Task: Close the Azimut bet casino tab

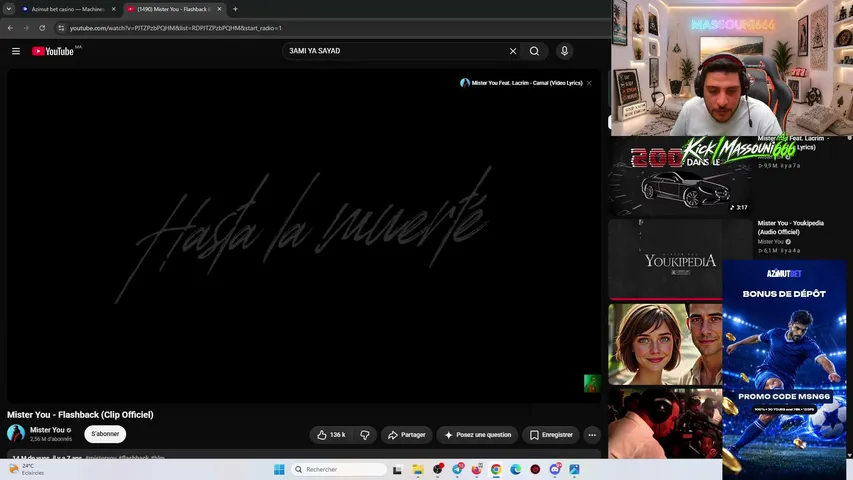Action: [113, 9]
